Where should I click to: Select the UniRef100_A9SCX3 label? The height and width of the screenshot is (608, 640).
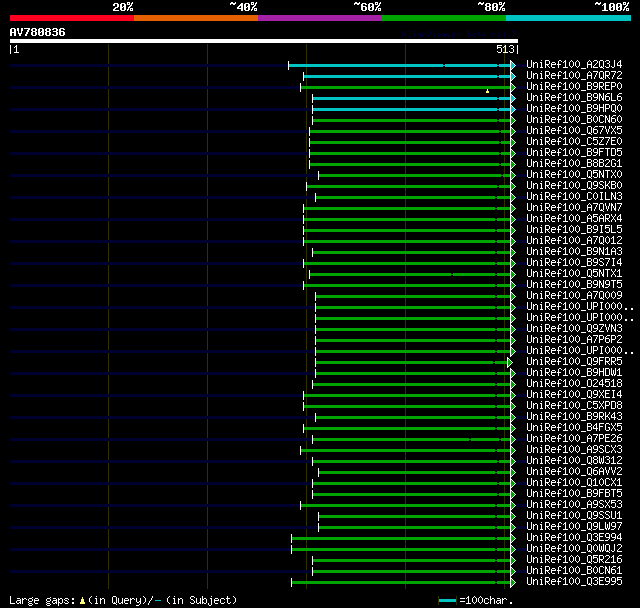[574, 450]
